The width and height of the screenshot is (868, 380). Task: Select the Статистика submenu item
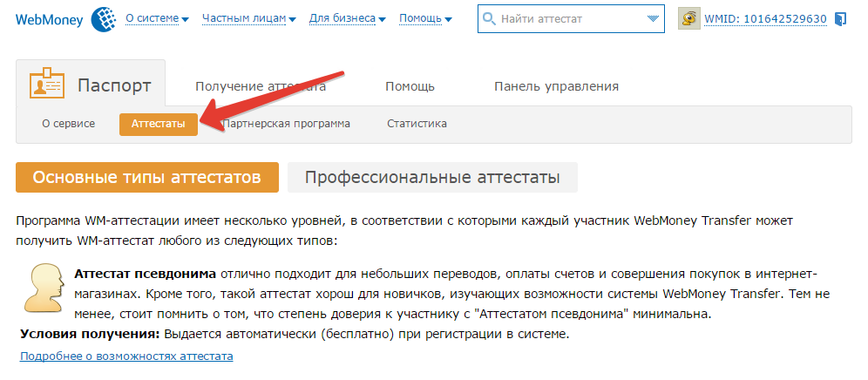point(417,124)
